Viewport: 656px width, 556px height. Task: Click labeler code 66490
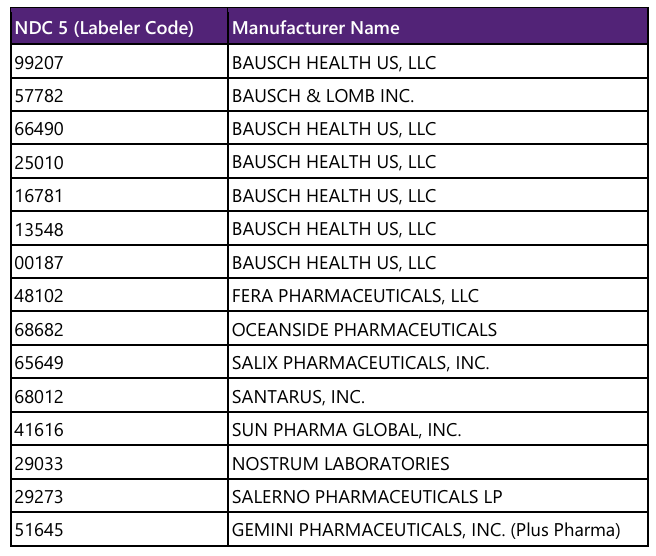(x=38, y=129)
